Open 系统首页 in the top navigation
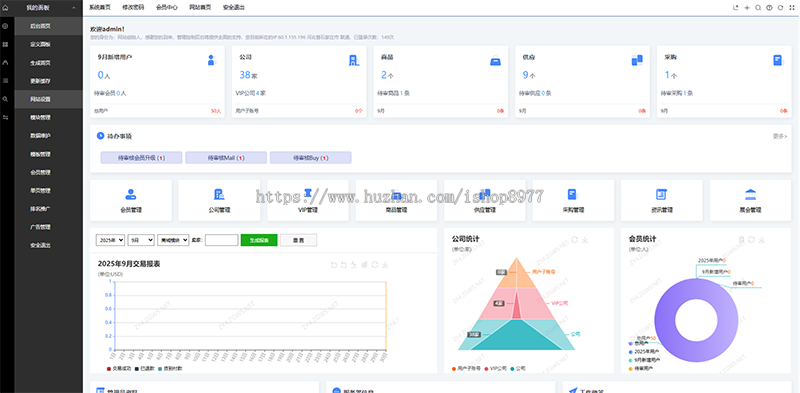The height and width of the screenshot is (393, 800). pyautogui.click(x=99, y=8)
